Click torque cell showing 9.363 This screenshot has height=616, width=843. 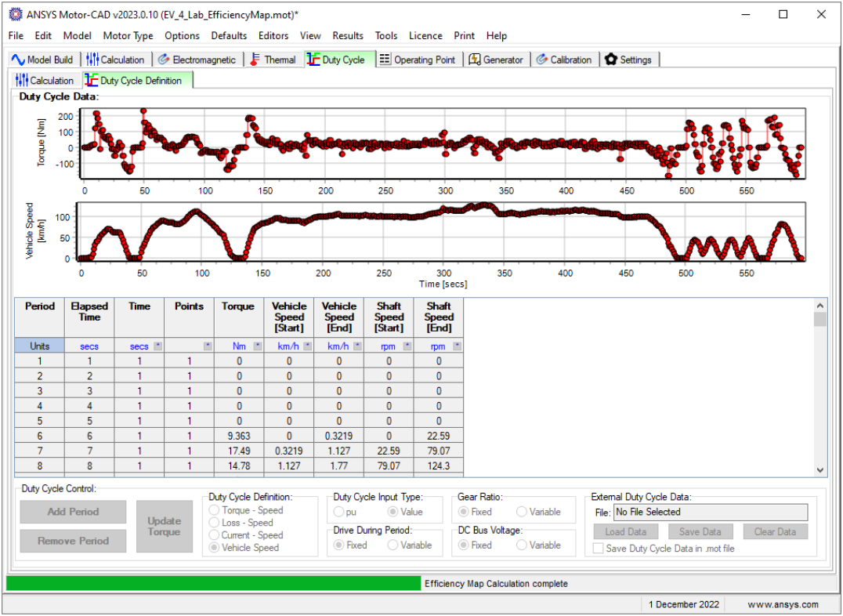pyautogui.click(x=239, y=436)
